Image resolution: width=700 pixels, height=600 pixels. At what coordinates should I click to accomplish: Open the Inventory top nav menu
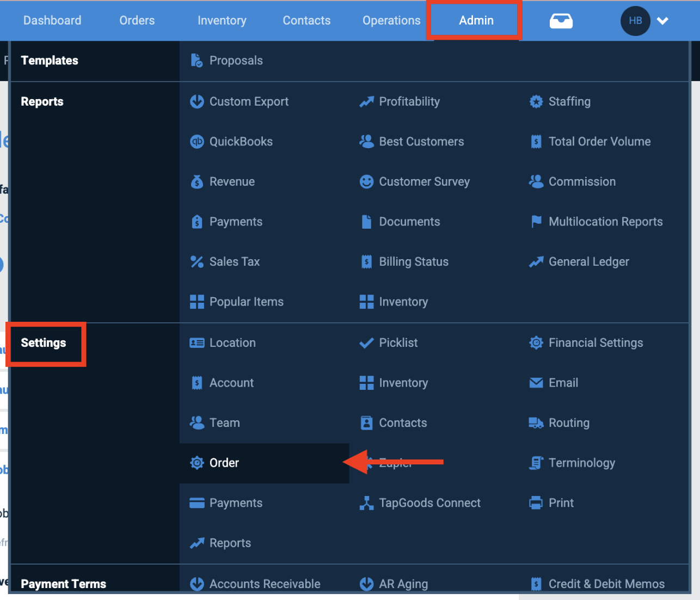pos(222,20)
